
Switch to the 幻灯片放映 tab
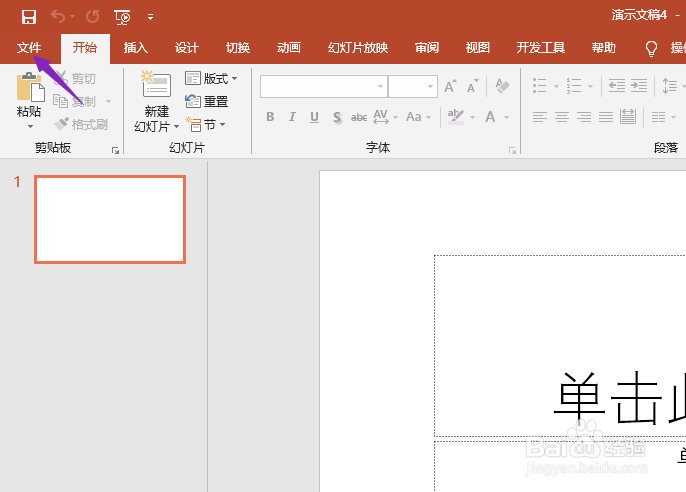pyautogui.click(x=358, y=47)
